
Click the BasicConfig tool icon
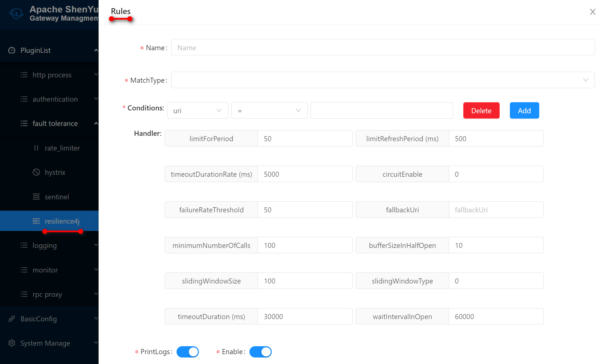tap(12, 319)
